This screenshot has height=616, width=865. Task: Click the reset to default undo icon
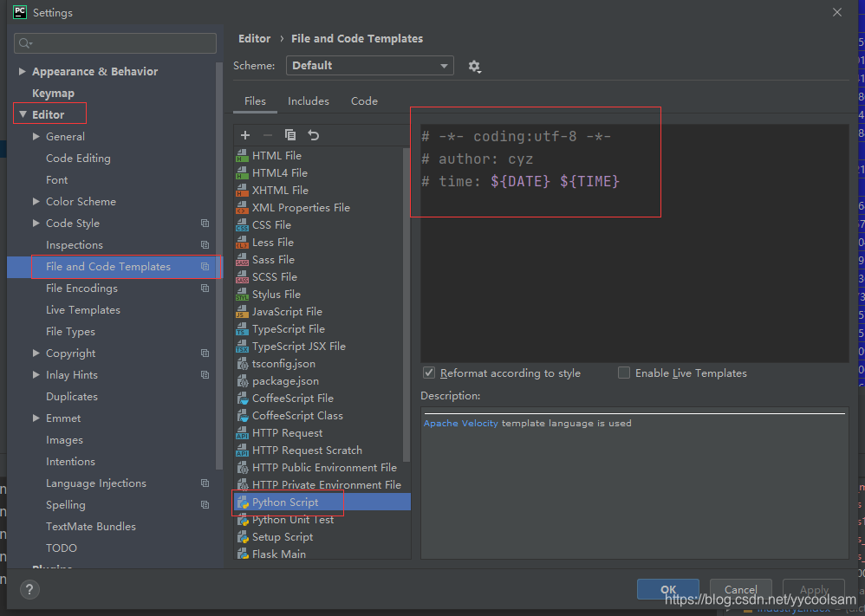pos(314,135)
